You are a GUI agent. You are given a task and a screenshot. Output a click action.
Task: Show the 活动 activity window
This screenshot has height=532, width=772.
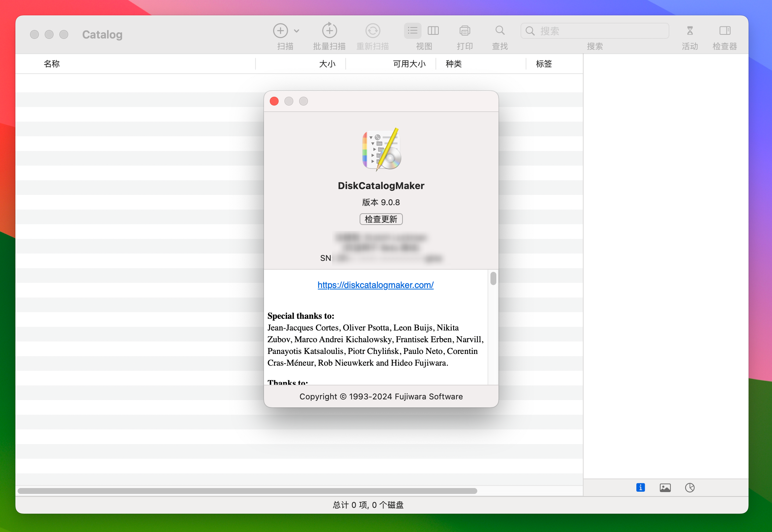coord(690,31)
